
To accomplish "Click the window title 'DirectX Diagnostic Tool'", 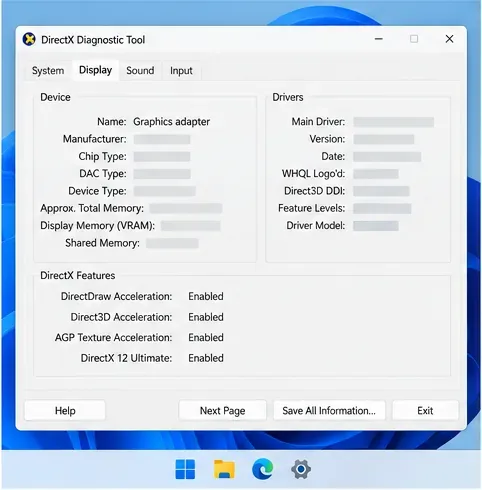I will click(93, 40).
